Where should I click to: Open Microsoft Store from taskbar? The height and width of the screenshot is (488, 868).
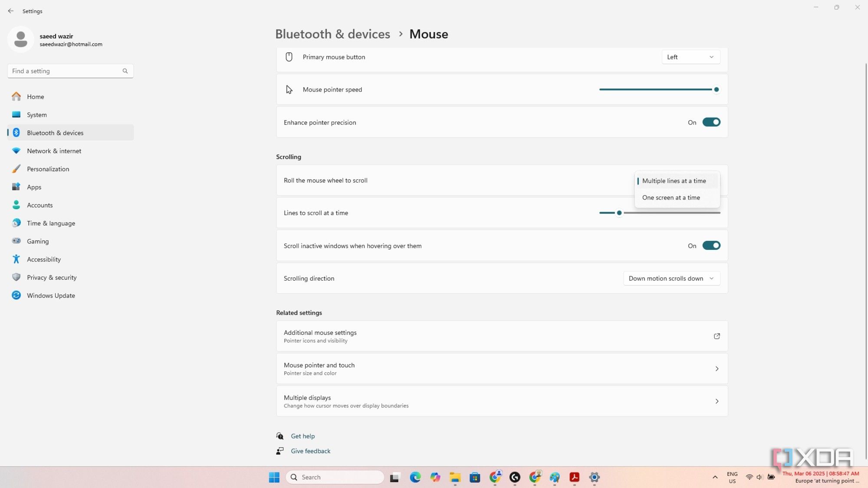(x=475, y=477)
